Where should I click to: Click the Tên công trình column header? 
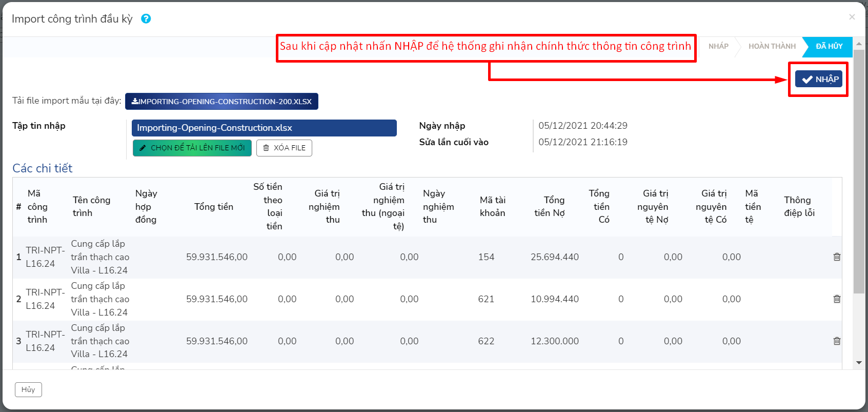click(x=91, y=207)
